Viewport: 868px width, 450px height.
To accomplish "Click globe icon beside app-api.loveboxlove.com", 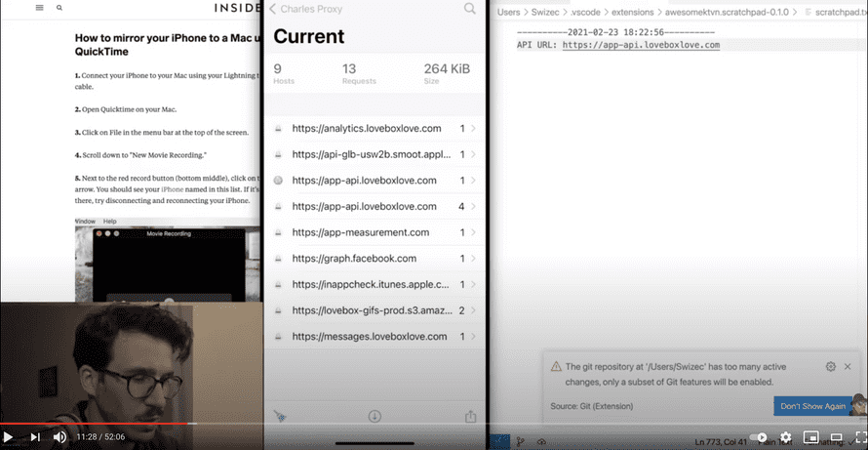I will (x=279, y=181).
